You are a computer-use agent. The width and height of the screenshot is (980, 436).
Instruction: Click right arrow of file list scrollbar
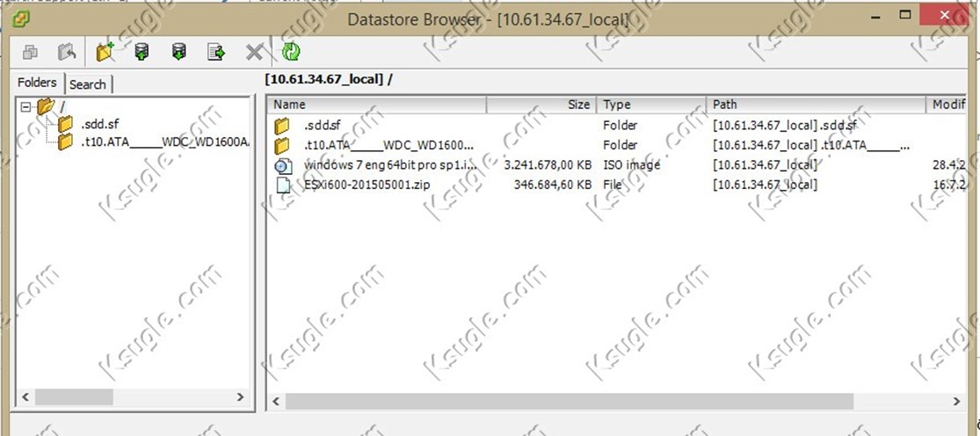click(x=956, y=400)
